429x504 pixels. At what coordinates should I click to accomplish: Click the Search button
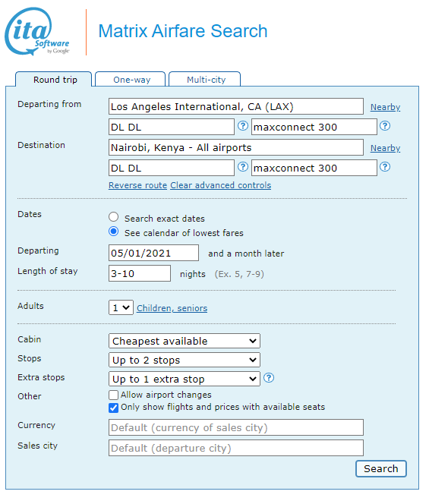pyautogui.click(x=381, y=468)
